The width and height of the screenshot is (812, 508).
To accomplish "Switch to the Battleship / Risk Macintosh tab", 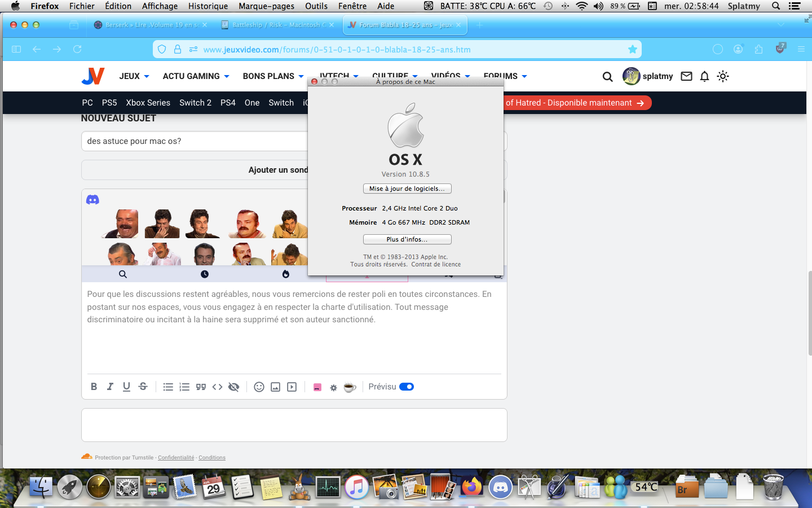I will point(278,25).
